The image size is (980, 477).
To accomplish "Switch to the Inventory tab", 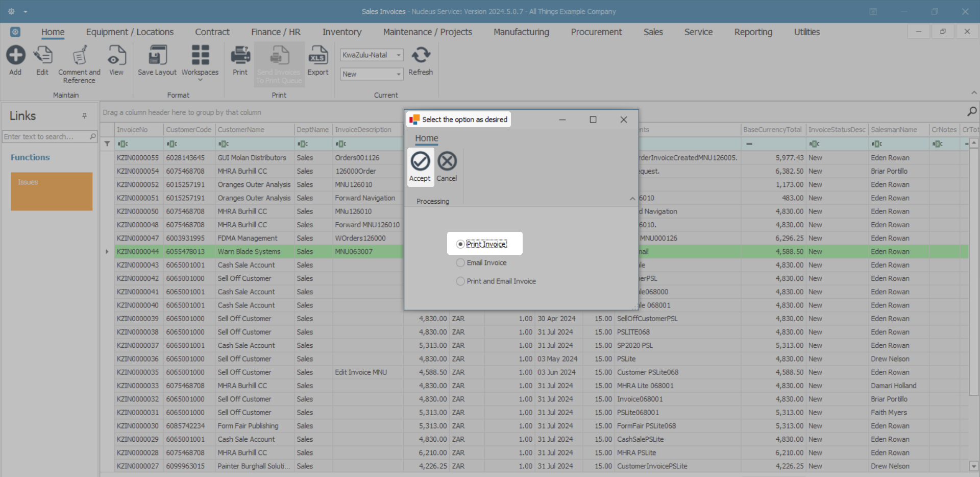I will coord(342,32).
